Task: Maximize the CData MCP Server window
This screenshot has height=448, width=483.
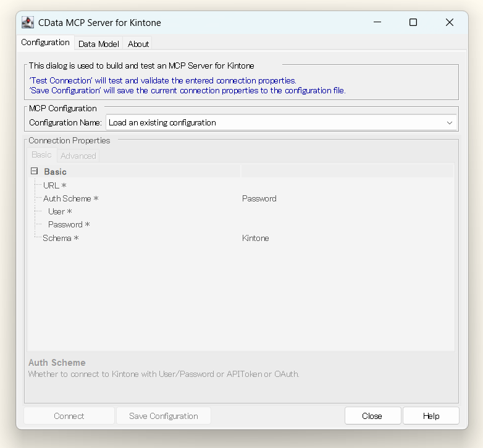Action: pyautogui.click(x=413, y=22)
